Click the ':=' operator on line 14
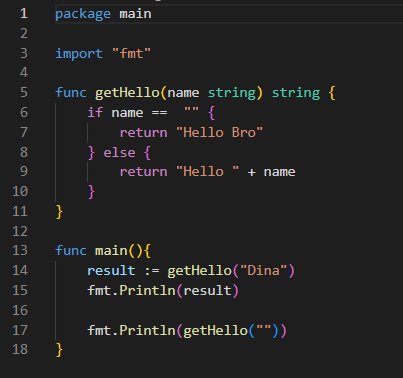Image resolution: width=403 pixels, height=378 pixels. pos(152,271)
